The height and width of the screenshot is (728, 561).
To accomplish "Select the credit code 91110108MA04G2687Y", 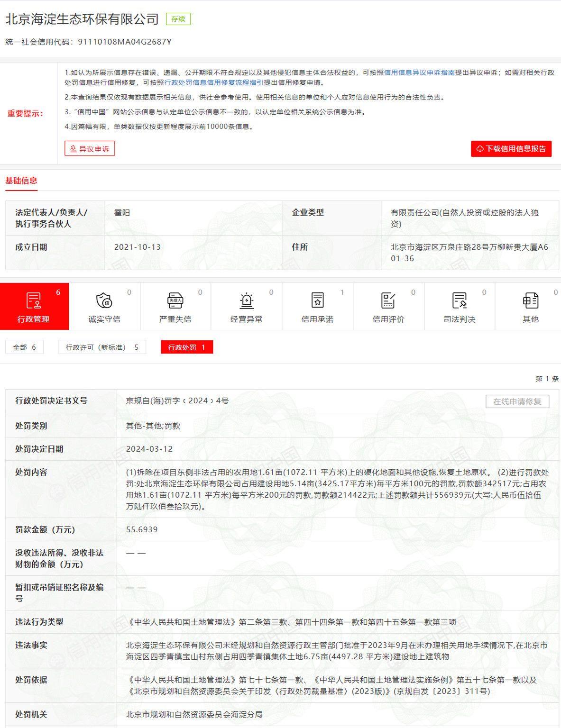I will click(x=125, y=42).
